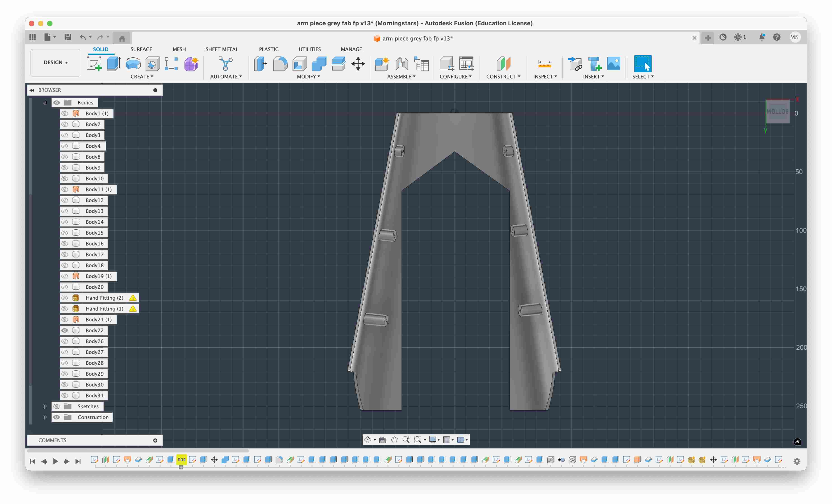Screen dimensions: 832x504
Task: Show the Body16 body
Action: click(x=64, y=243)
